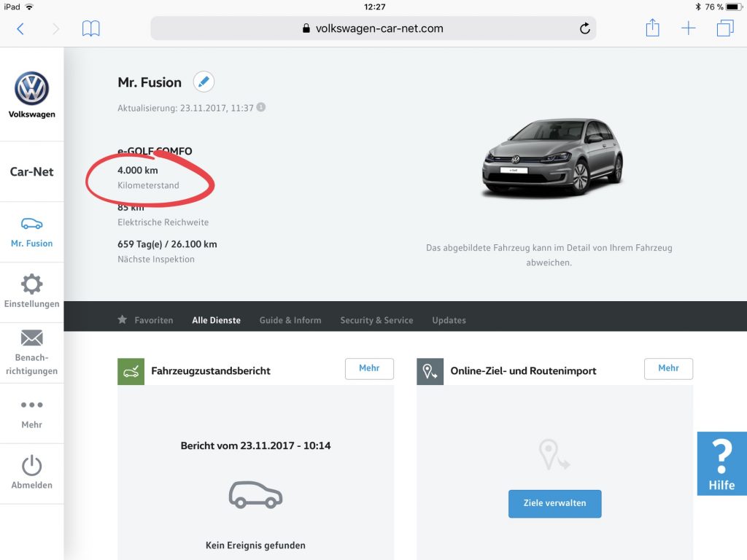Reload the page with refresh icon
The image size is (747, 560).
pyautogui.click(x=584, y=28)
